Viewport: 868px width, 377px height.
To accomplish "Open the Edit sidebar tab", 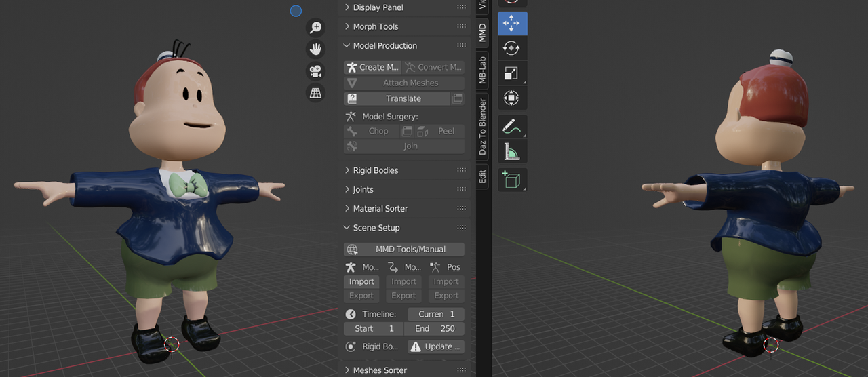I will [x=482, y=176].
